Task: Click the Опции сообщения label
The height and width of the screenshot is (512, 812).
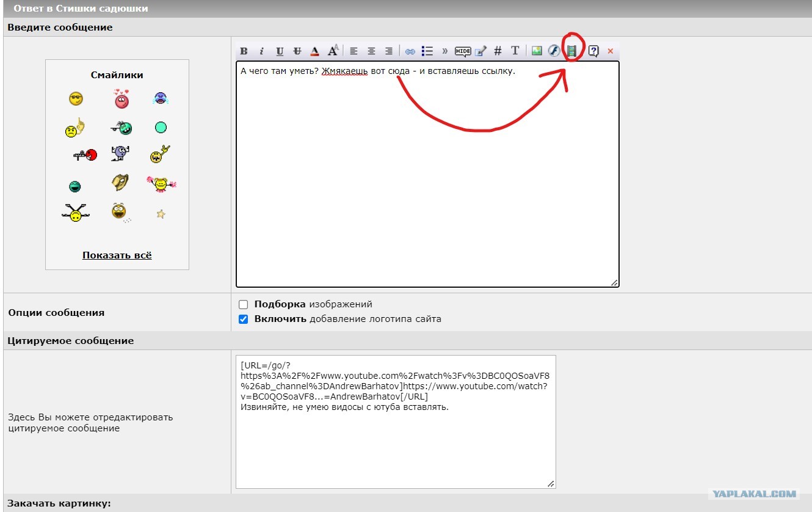Action: coord(56,312)
